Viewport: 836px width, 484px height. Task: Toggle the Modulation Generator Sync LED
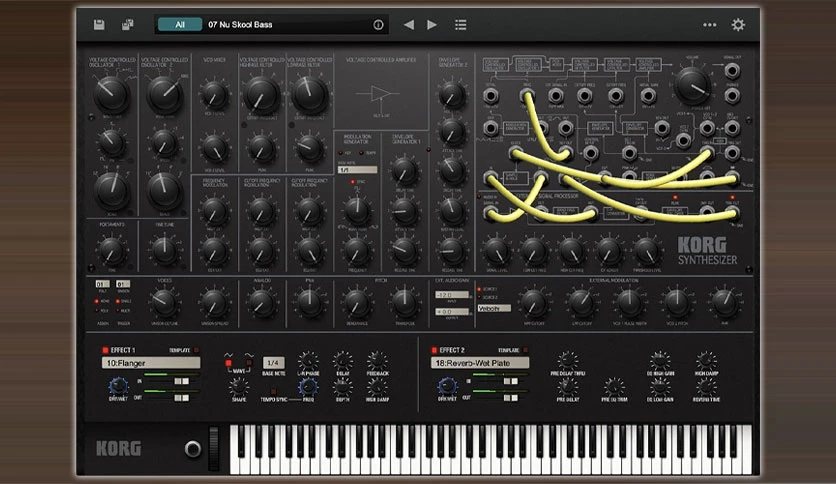pyautogui.click(x=352, y=182)
